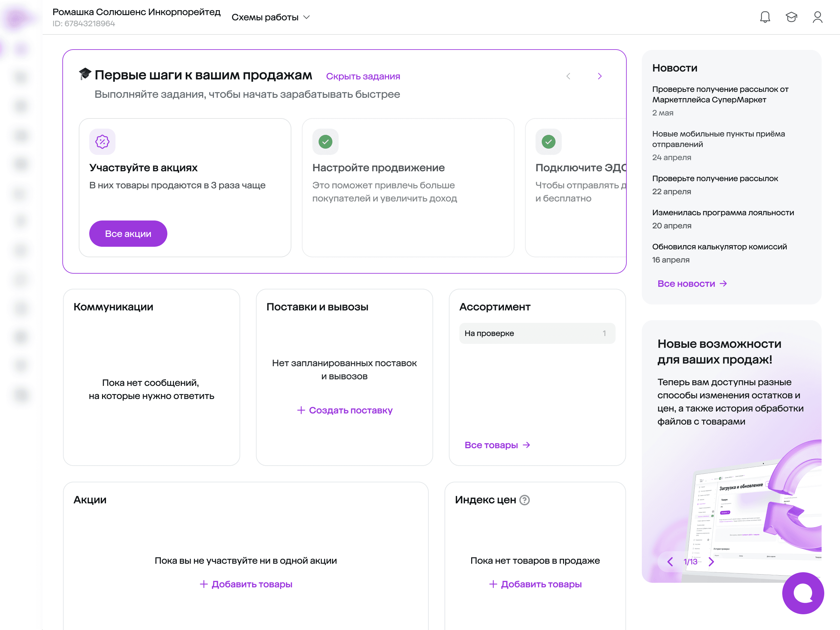Click Создать поставку link
Screen dimensions: 840x630
tap(345, 410)
